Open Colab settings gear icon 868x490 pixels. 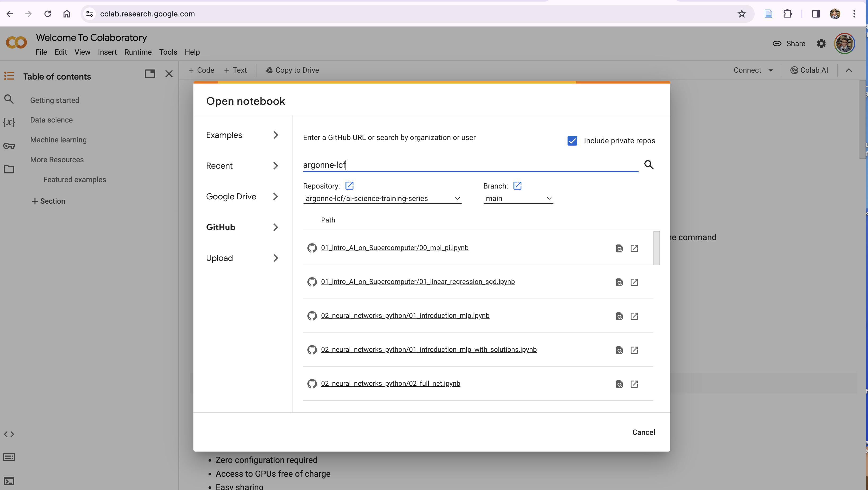(821, 43)
